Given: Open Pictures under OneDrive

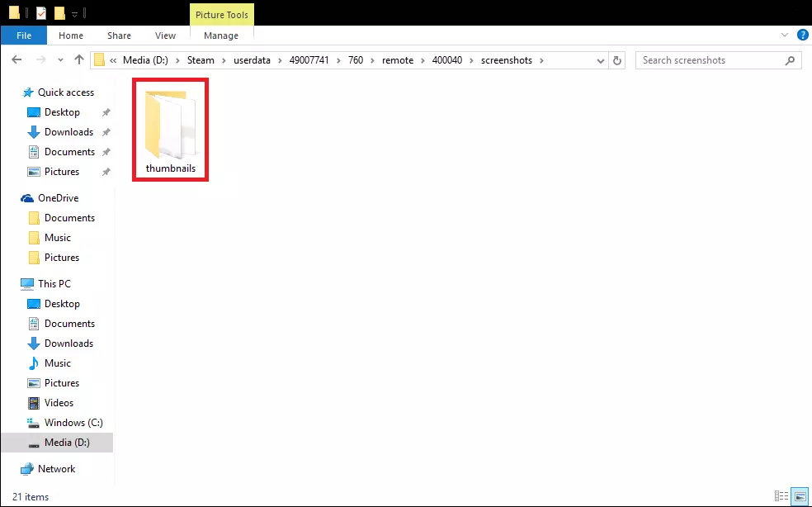Looking at the screenshot, I should (62, 257).
